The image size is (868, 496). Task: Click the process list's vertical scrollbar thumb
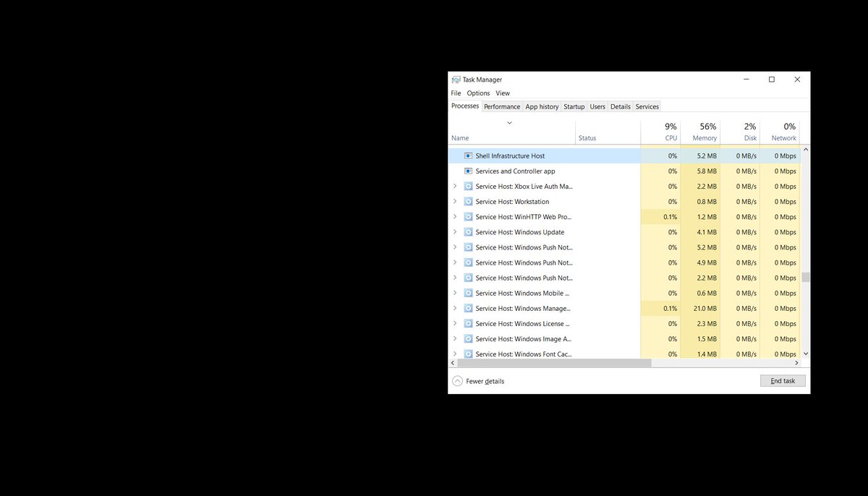[806, 278]
